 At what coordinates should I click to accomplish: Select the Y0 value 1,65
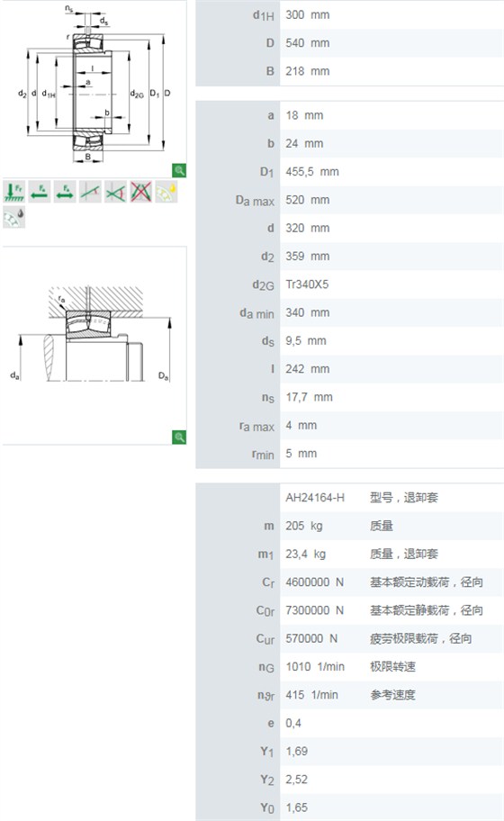point(296,807)
